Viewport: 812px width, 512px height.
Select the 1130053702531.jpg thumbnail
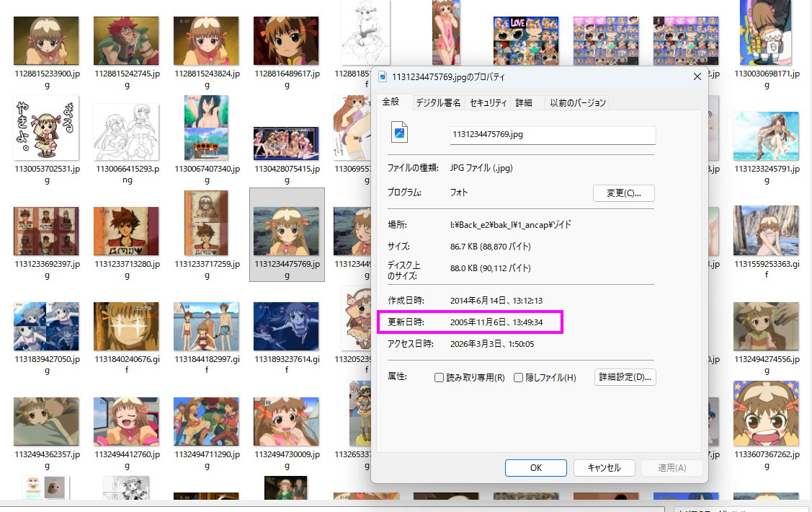tap(47, 128)
